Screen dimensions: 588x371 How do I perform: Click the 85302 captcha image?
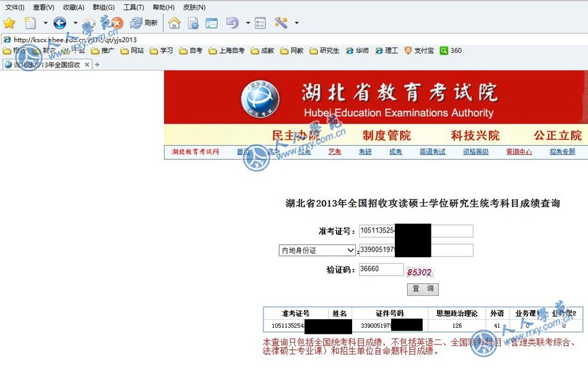pos(420,272)
